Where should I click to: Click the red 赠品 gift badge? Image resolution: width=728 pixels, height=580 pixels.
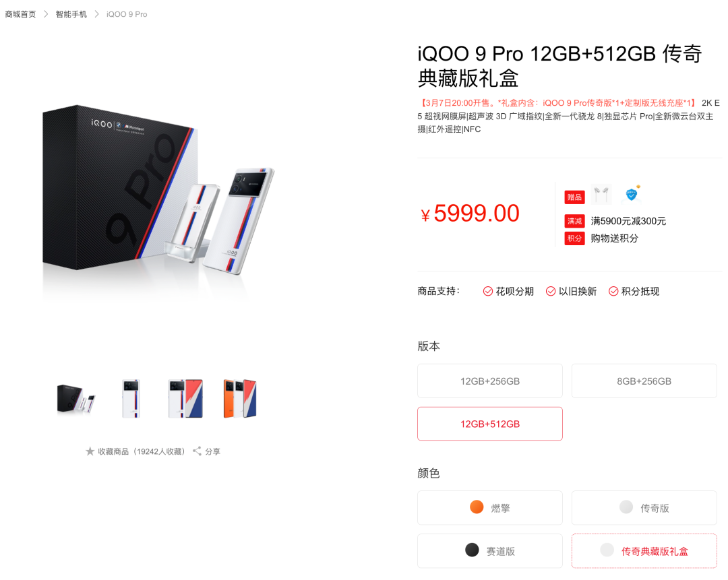click(x=574, y=197)
